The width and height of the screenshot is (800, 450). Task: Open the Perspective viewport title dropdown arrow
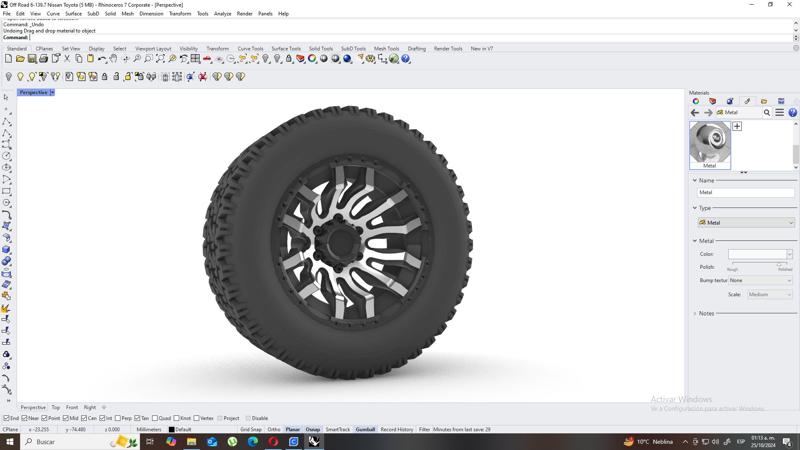point(52,92)
